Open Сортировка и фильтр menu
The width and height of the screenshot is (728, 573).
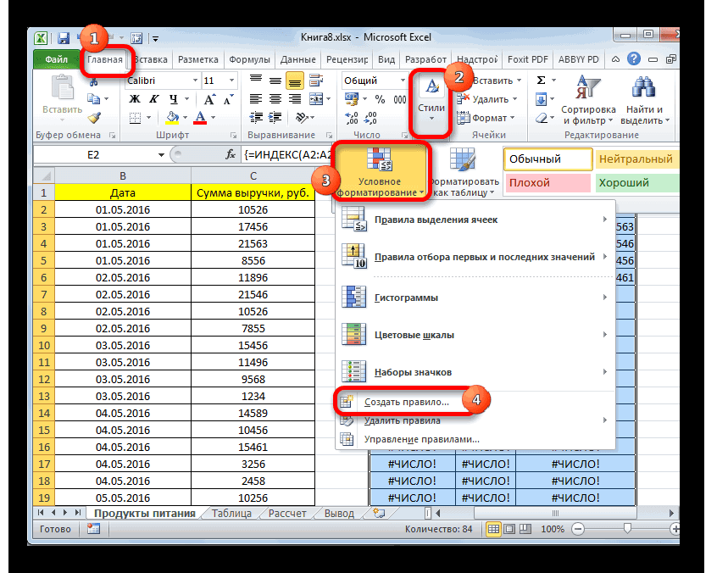point(588,100)
